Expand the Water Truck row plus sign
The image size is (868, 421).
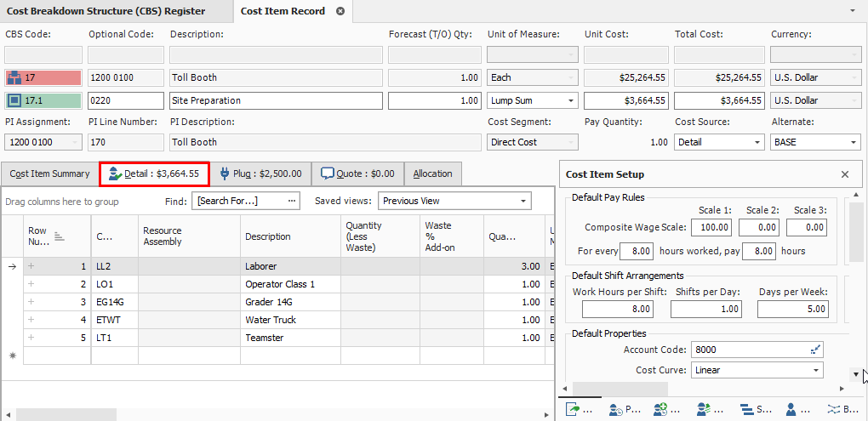(32, 320)
